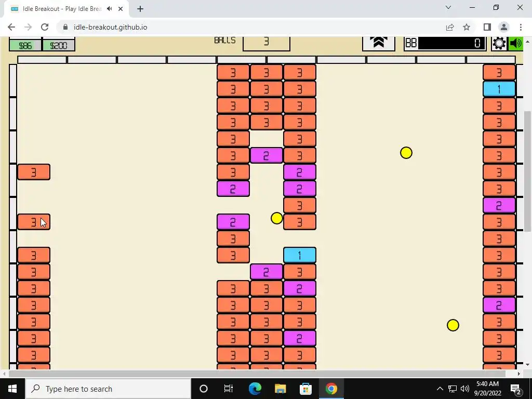Screen dimensions: 532x399
Task: Launch Microsoft Edge from taskbar
Action: (255, 389)
